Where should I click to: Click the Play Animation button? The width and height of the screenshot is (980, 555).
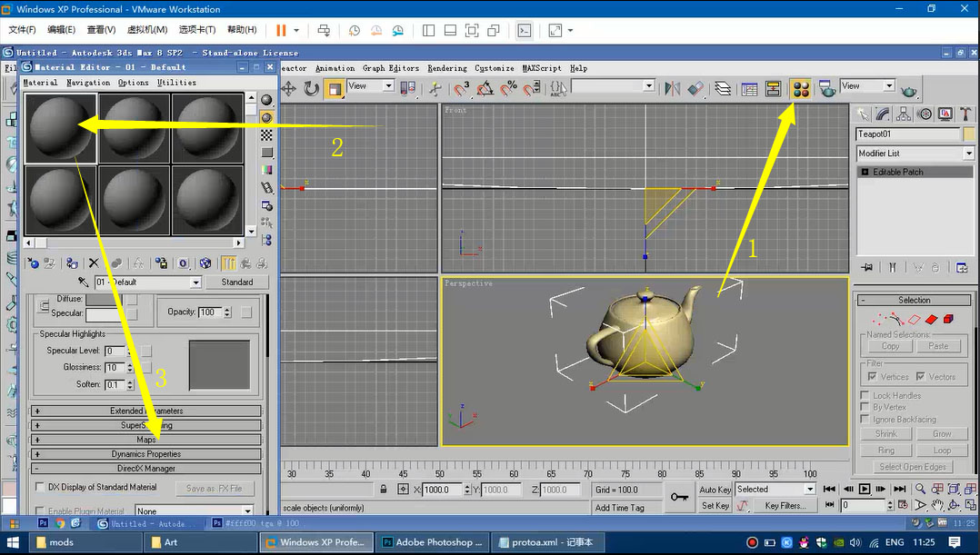(x=865, y=490)
